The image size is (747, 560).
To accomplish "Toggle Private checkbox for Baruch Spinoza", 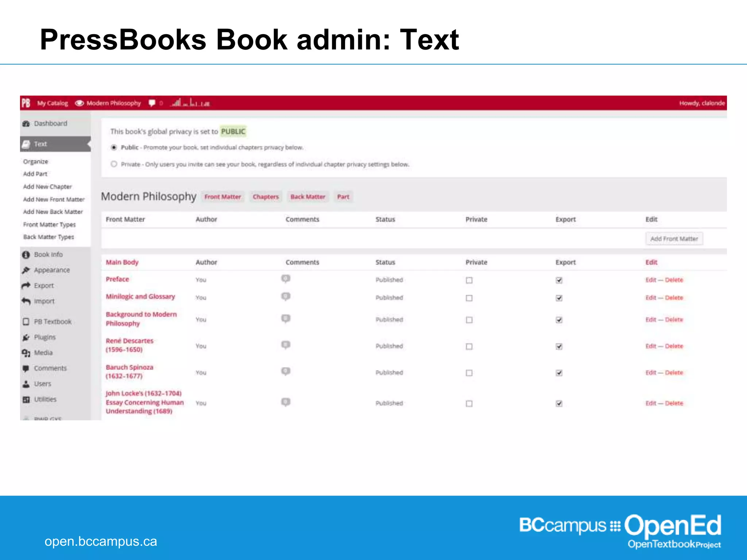I will pyautogui.click(x=469, y=373).
